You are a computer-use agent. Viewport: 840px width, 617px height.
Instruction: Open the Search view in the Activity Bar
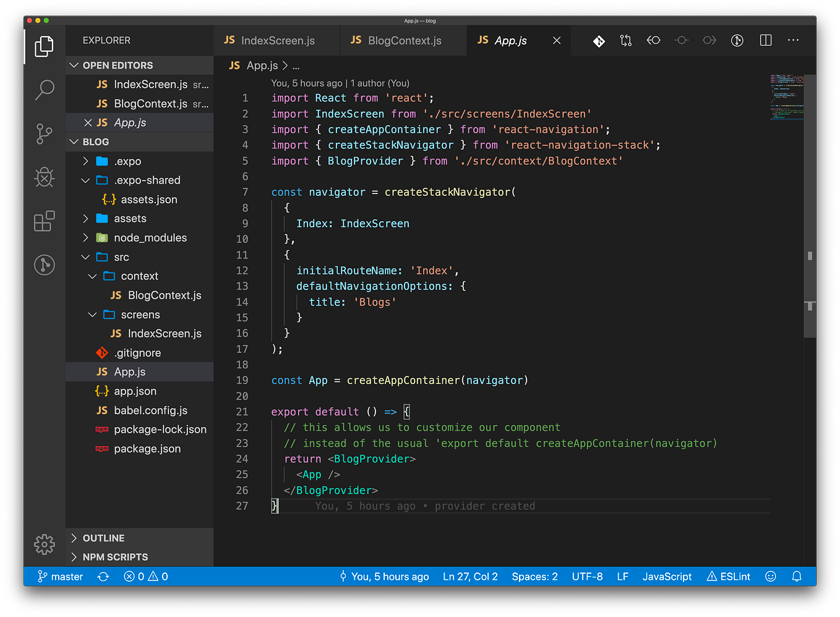[x=44, y=90]
